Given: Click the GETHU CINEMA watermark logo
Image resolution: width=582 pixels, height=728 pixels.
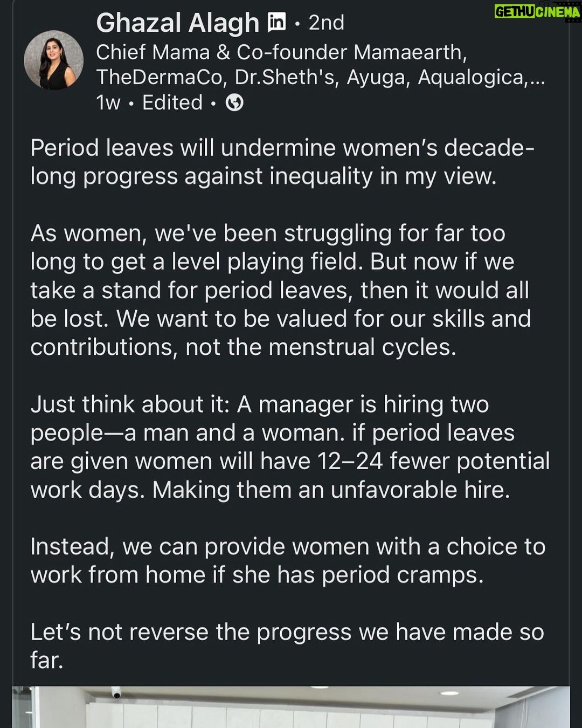Looking at the screenshot, I should pyautogui.click(x=537, y=11).
